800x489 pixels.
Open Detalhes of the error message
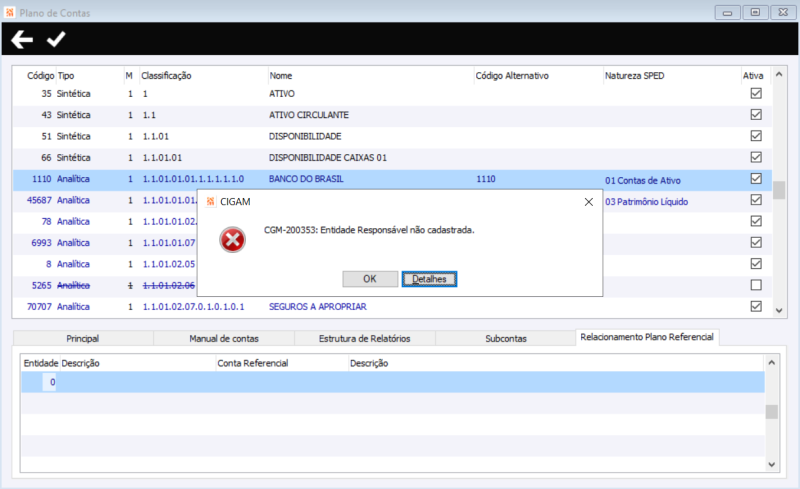click(429, 279)
